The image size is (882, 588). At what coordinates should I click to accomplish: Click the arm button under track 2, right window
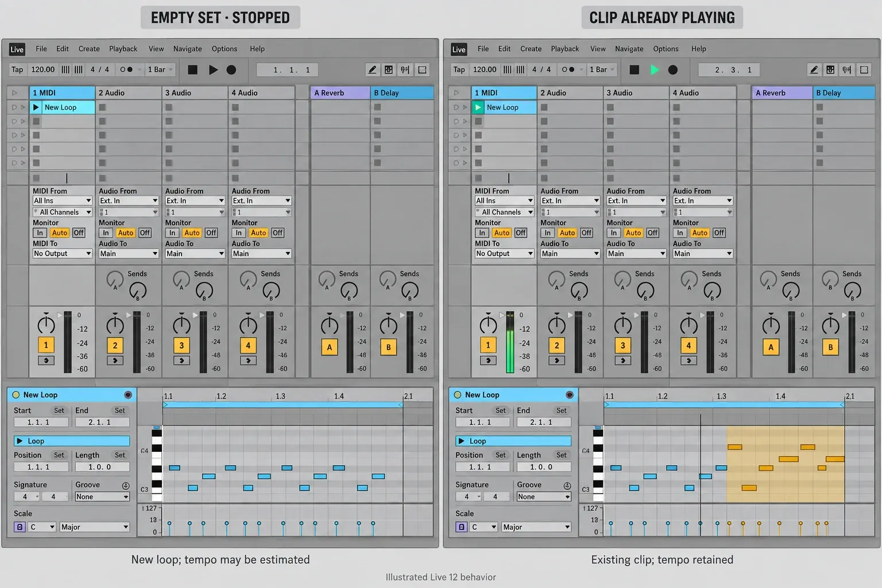click(x=556, y=361)
